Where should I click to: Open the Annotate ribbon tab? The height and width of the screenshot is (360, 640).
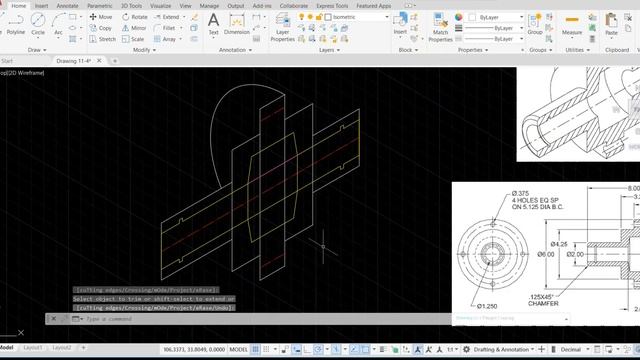point(67,6)
